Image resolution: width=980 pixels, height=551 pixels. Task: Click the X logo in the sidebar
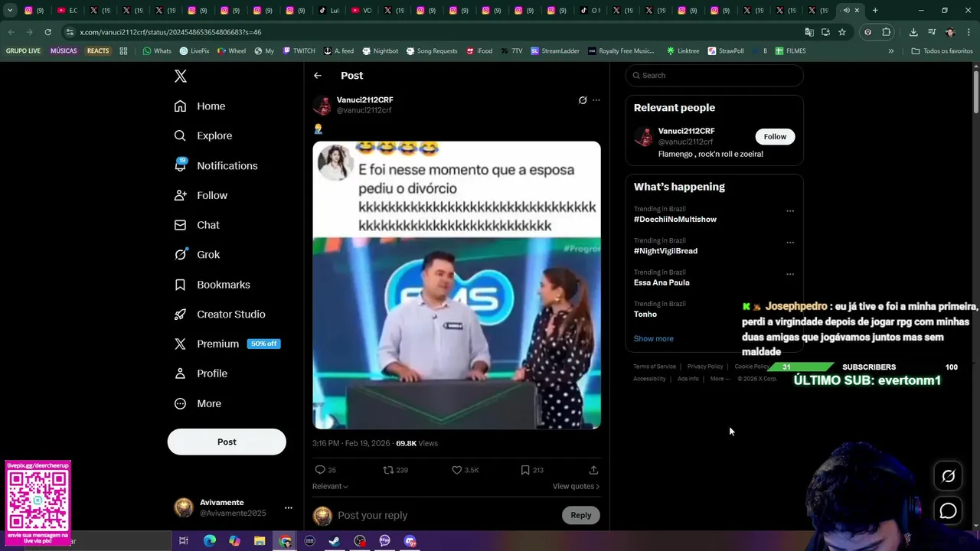(x=181, y=76)
